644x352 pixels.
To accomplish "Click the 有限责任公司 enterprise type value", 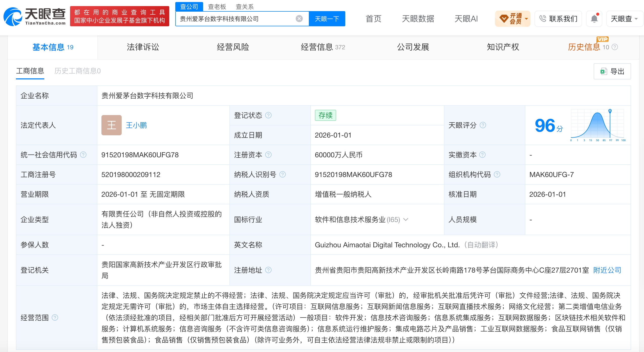I will tap(162, 219).
